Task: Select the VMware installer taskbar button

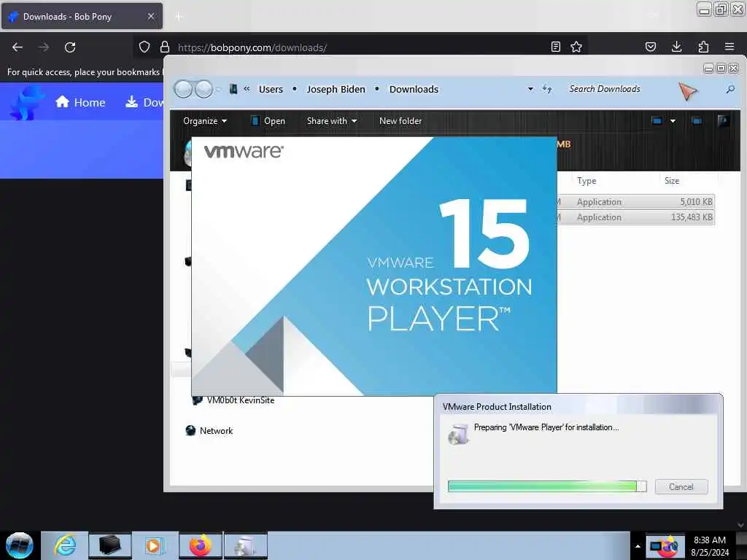Action: [x=245, y=545]
